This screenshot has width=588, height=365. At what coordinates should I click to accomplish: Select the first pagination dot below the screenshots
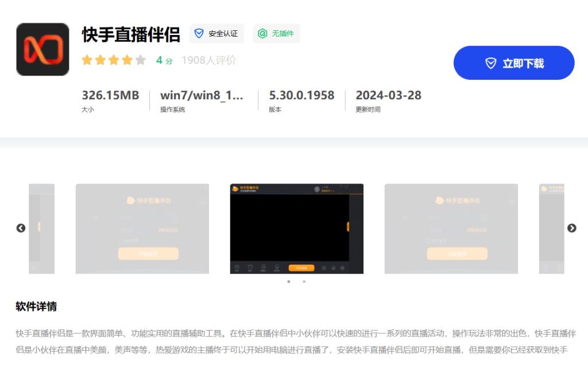(288, 282)
